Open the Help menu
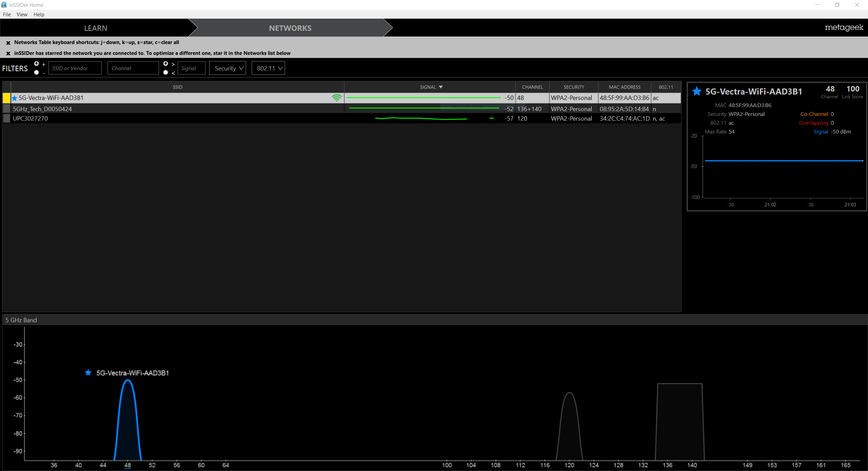This screenshot has height=471, width=868. [x=39, y=14]
